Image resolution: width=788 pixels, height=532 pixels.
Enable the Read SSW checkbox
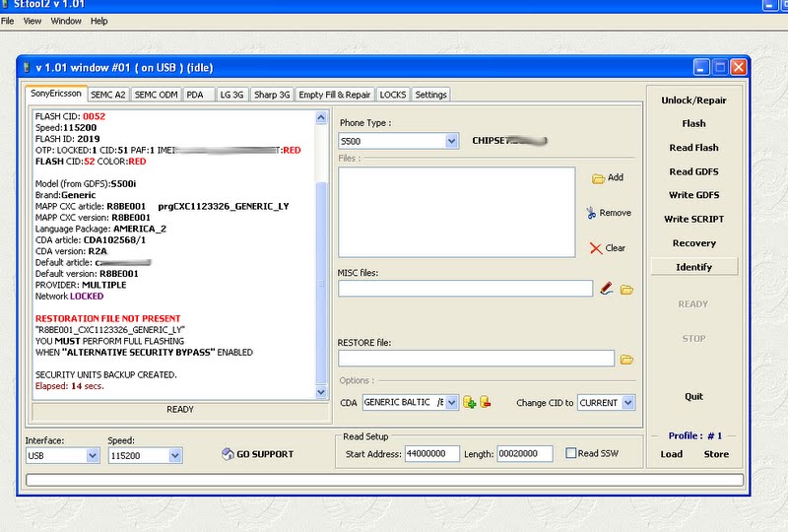pyautogui.click(x=571, y=453)
